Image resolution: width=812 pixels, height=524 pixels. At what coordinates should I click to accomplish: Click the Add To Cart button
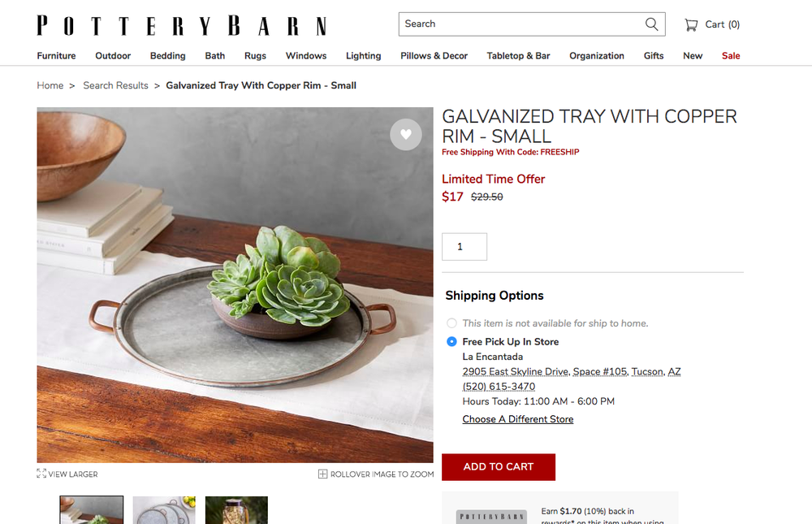coord(499,467)
